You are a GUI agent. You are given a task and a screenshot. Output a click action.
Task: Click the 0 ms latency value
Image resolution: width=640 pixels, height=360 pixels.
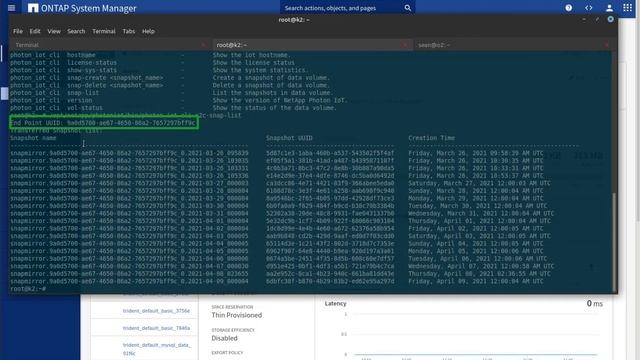click(595, 303)
